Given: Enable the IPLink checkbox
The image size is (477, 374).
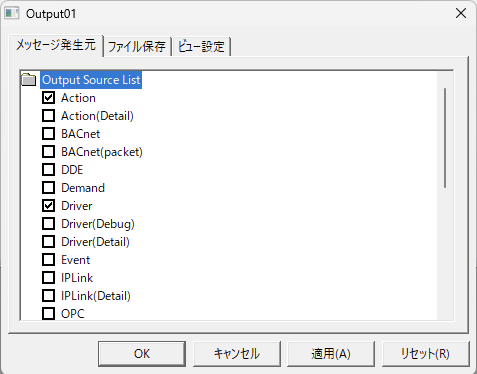Looking at the screenshot, I should point(49,278).
